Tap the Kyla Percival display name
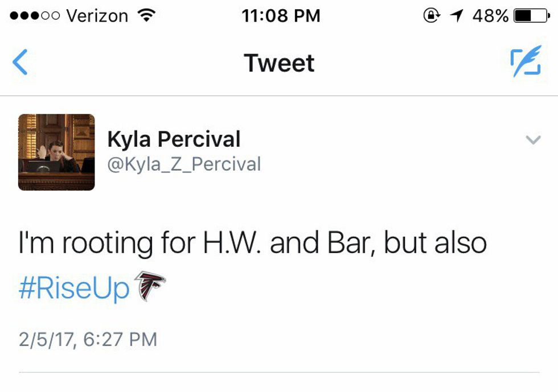This screenshot has height=392, width=558. pyautogui.click(x=174, y=139)
